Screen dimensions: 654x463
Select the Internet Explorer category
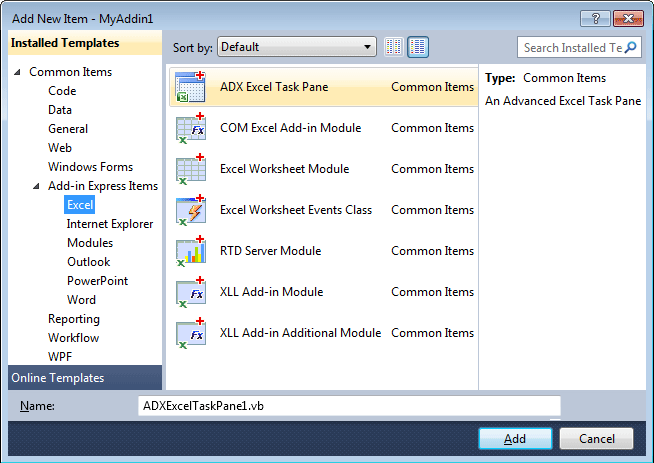(x=110, y=224)
